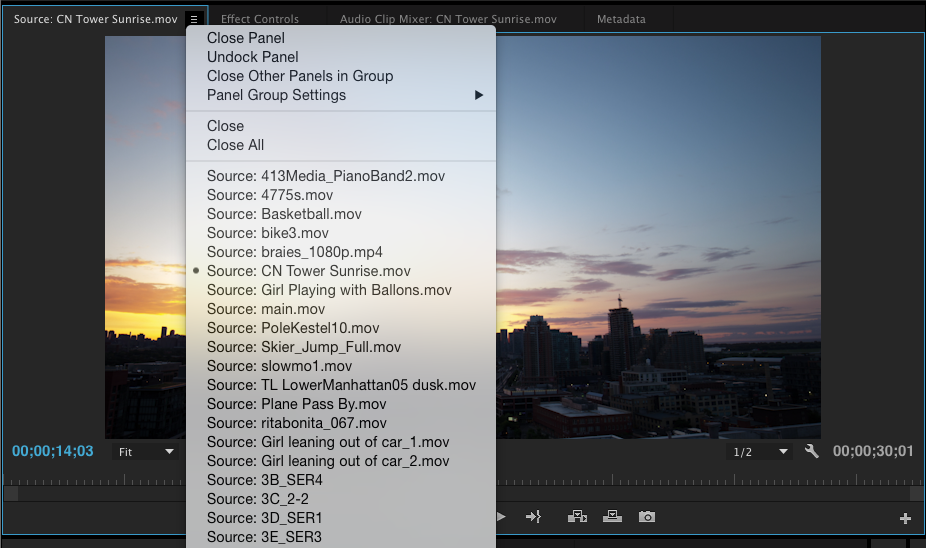
Task: Select Source: braies_1080p.mp4
Action: click(341, 252)
